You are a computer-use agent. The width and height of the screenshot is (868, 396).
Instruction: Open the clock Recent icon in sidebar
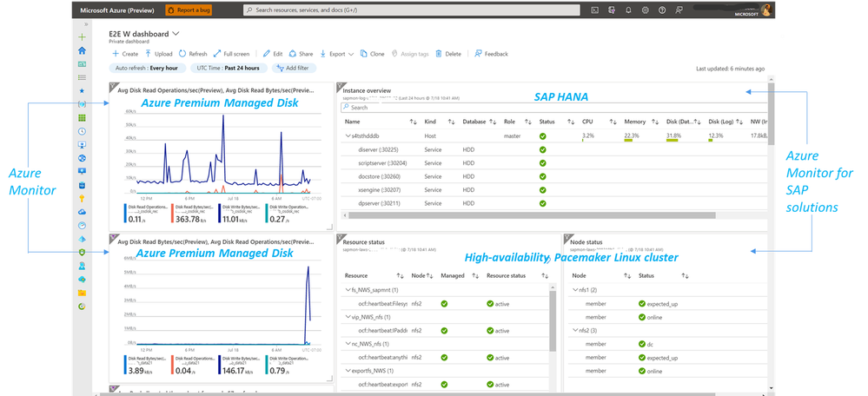click(82, 131)
